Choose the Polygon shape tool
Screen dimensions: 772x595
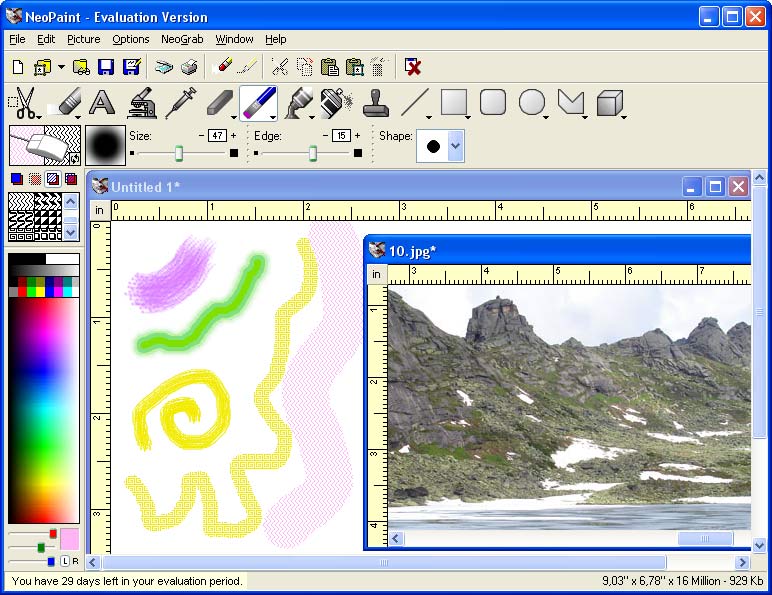point(571,102)
